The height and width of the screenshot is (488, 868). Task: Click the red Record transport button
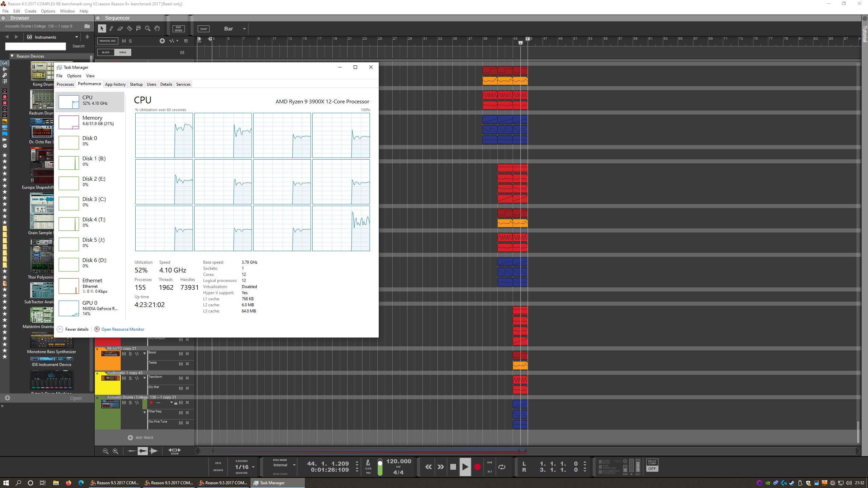pos(477,467)
